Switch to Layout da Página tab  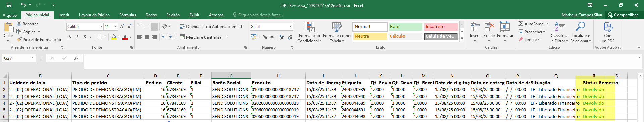click(x=94, y=15)
